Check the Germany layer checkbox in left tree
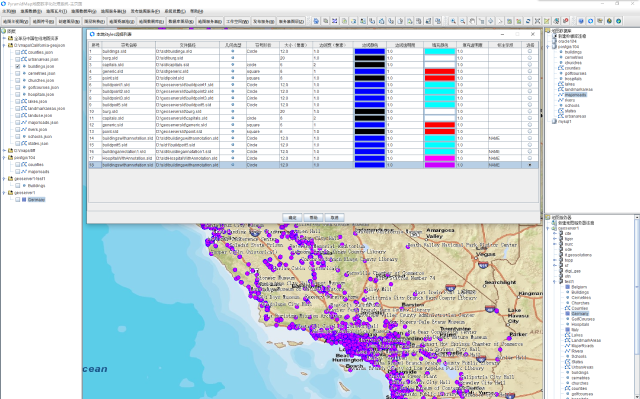640x399 pixels. click(x=18, y=200)
